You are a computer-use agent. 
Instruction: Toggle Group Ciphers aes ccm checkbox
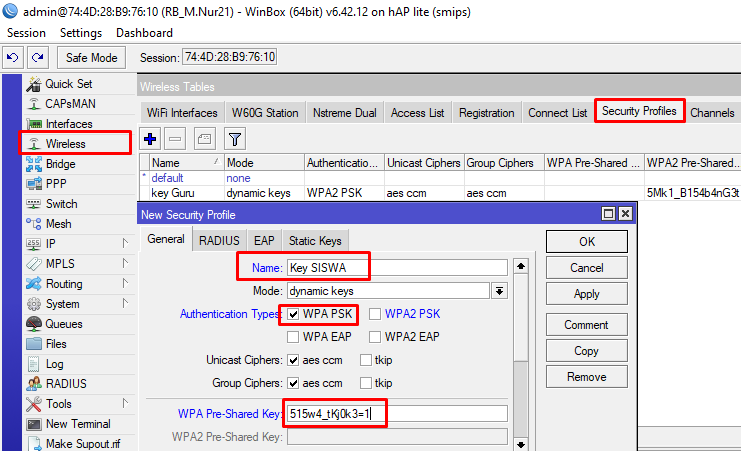point(293,383)
